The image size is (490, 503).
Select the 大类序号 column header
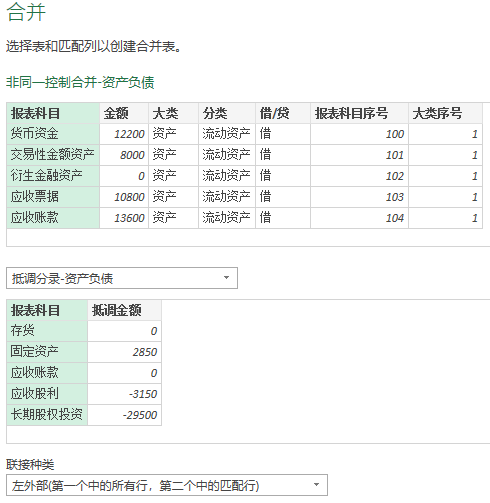tap(445, 113)
